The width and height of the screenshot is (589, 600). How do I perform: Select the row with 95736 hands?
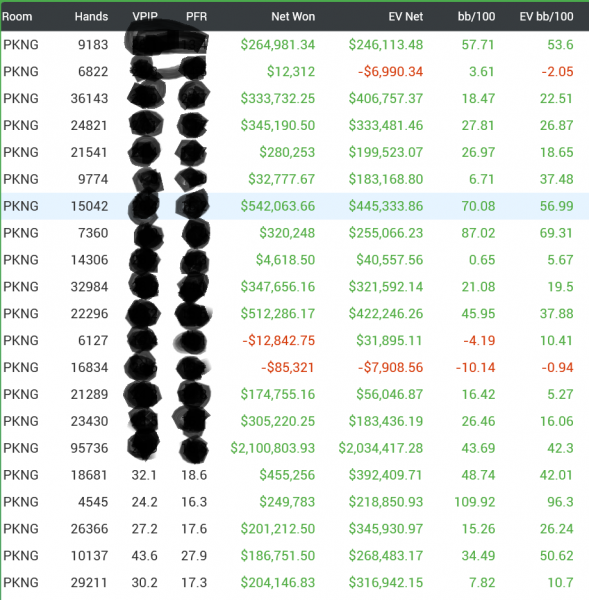click(x=295, y=448)
